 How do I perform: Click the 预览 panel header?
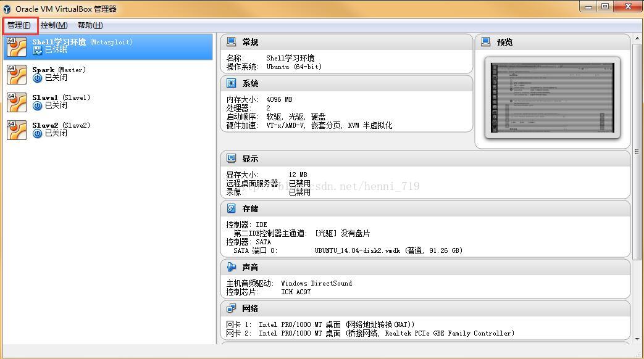553,43
